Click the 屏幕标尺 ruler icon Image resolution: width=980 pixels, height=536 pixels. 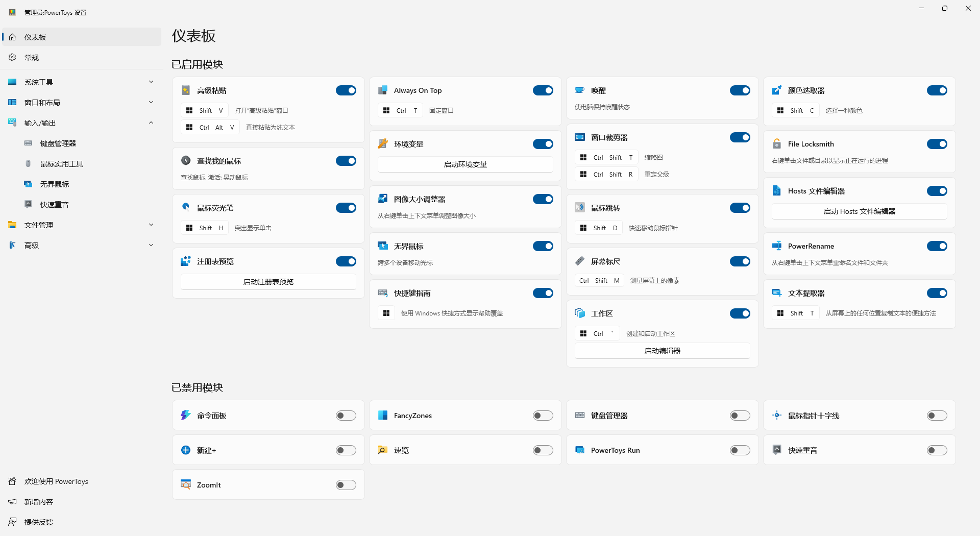(x=580, y=261)
